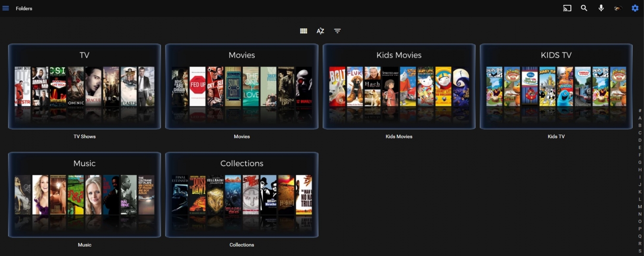
Task: Jump to letter E in alphabet picker
Action: pyautogui.click(x=640, y=147)
